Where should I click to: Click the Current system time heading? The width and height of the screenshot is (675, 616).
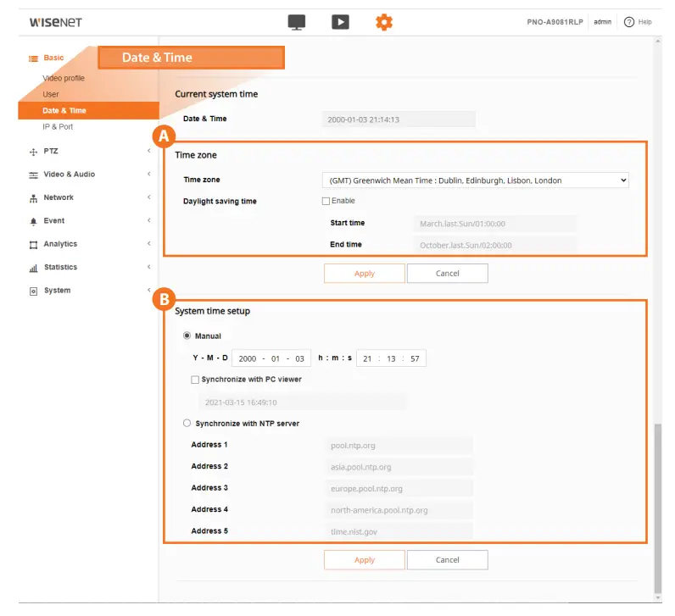click(x=216, y=94)
